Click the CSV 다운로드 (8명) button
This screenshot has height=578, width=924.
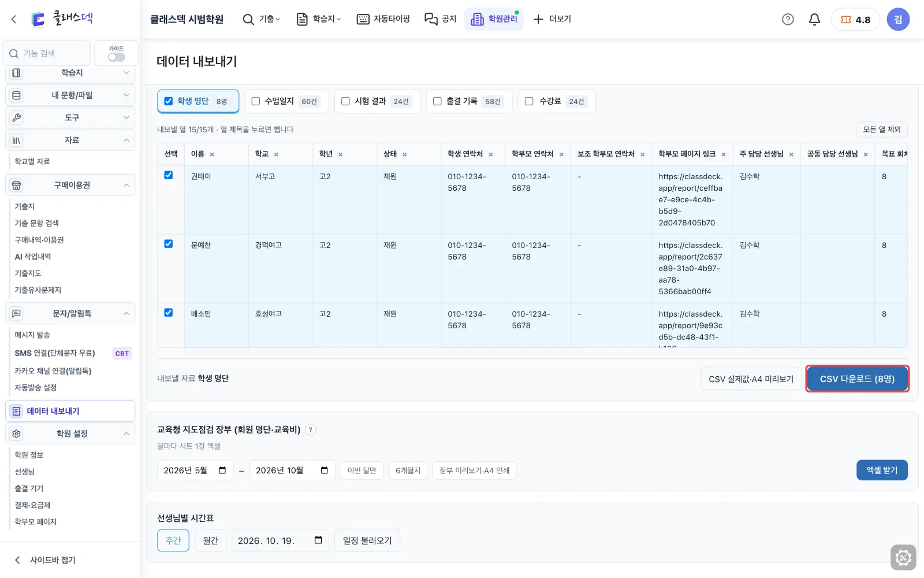click(857, 379)
